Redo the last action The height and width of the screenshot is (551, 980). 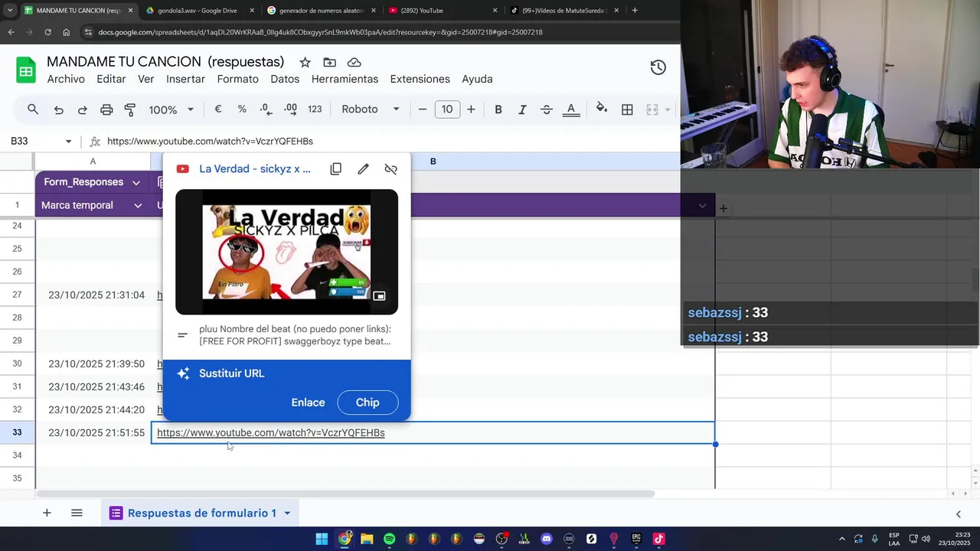pos(82,109)
